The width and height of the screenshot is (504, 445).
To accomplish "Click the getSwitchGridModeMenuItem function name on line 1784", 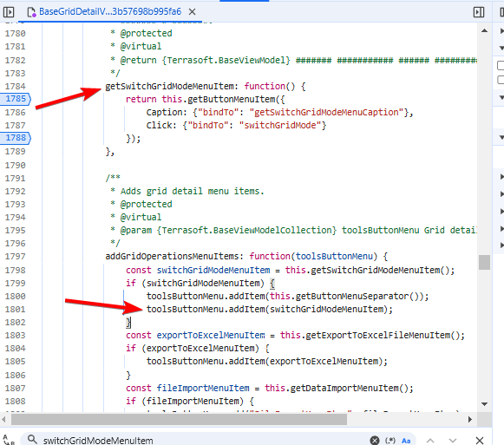I will pos(169,87).
